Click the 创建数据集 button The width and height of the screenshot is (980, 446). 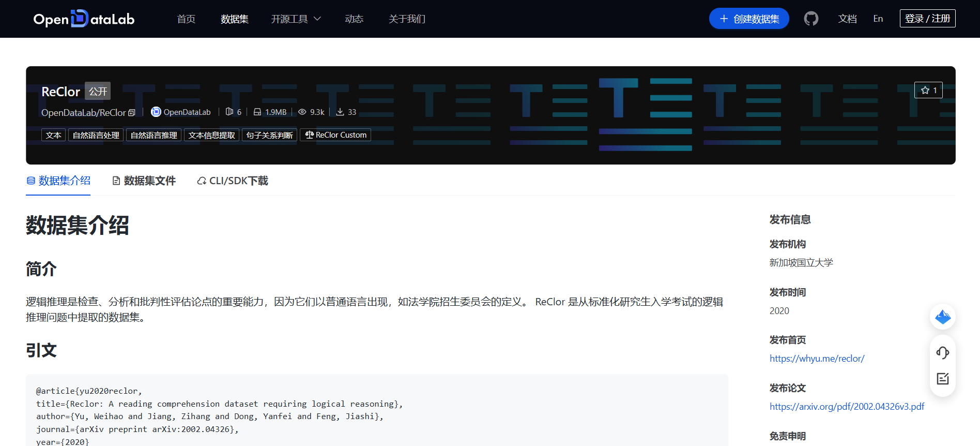[x=749, y=19]
